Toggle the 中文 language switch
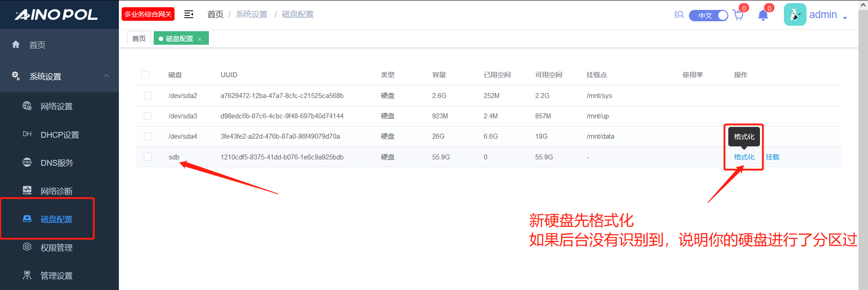 (708, 15)
